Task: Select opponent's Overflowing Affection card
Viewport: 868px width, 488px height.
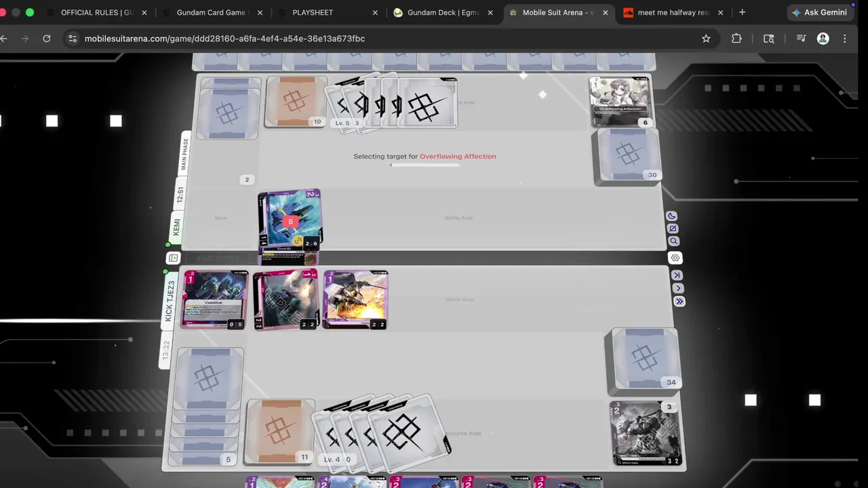Action: [620, 102]
